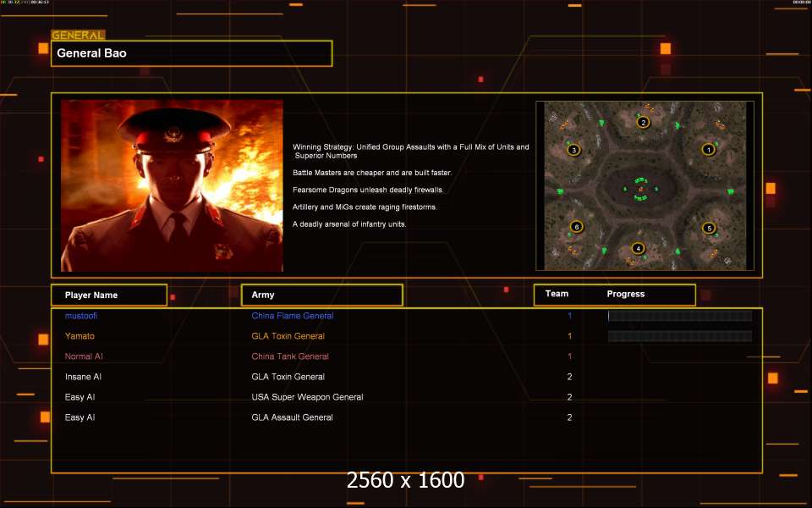Click Yamato's loading progress bar
Viewport: 812px width, 508px height.
pos(680,336)
